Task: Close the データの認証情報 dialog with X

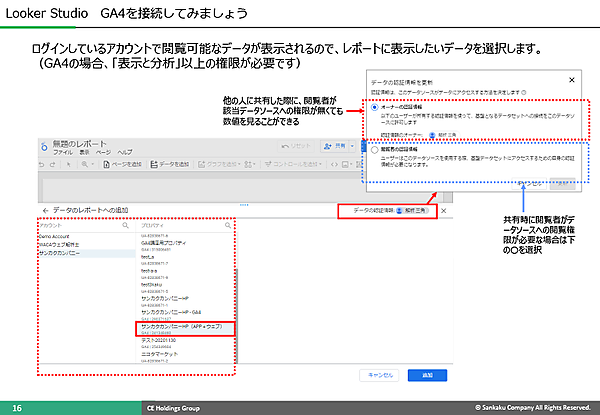Action: click(570, 78)
